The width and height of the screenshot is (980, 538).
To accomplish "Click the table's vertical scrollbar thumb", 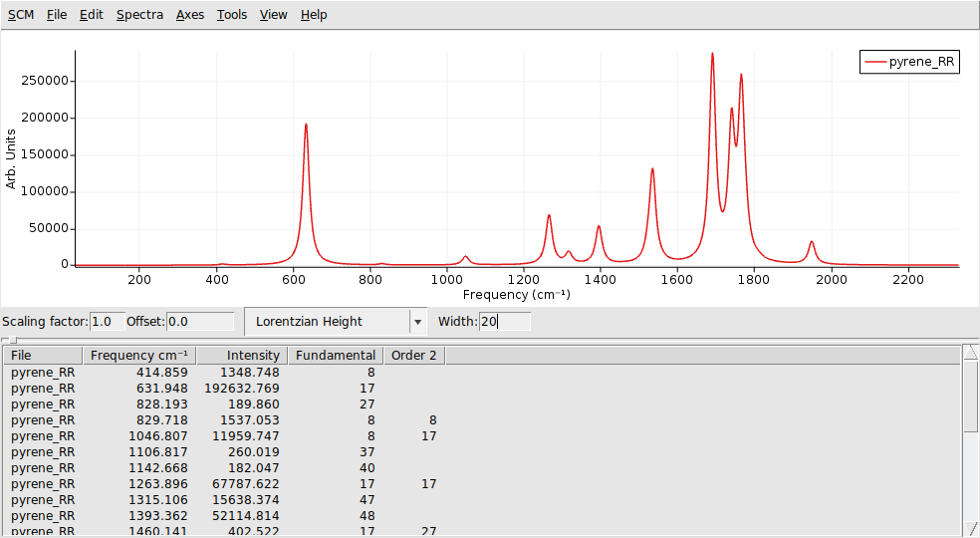I will click(x=971, y=399).
